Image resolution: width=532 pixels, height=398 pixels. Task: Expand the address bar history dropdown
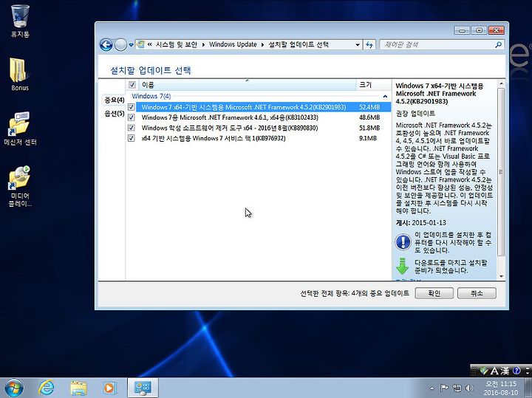coord(358,45)
